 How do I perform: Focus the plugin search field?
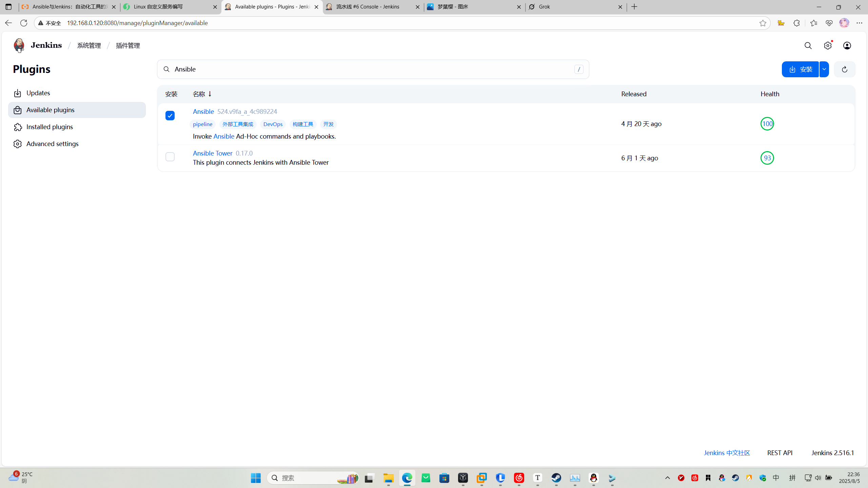point(373,69)
